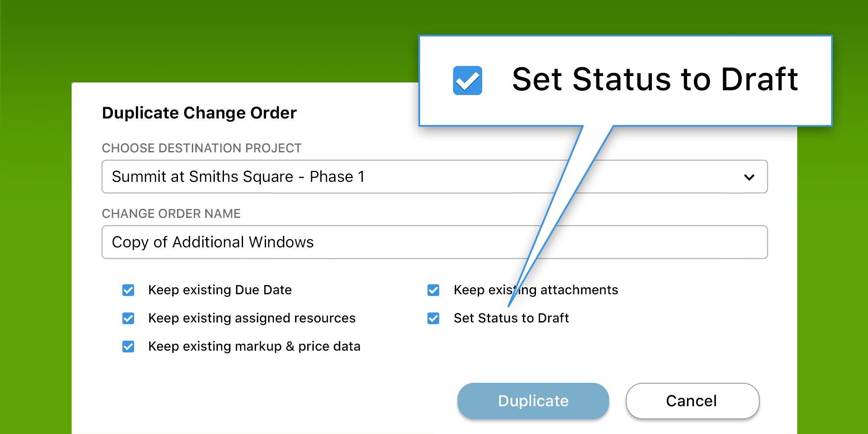Click the Keep existing attachments checkmark icon

(x=433, y=290)
